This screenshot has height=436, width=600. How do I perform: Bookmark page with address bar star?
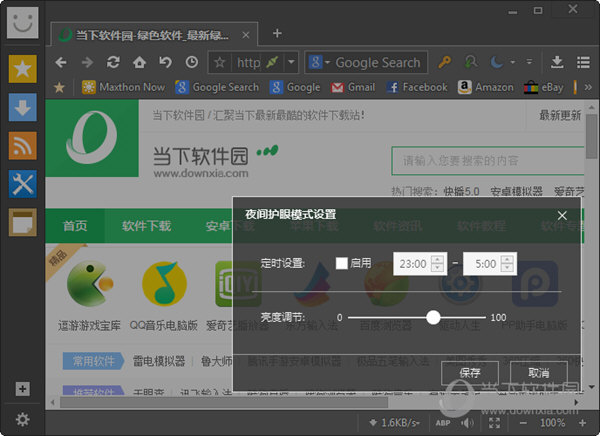(x=220, y=62)
